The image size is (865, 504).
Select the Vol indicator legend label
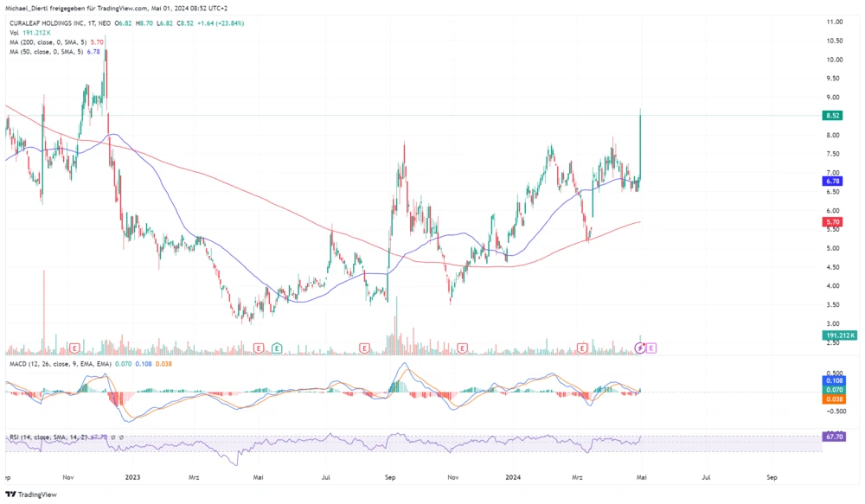tap(14, 31)
